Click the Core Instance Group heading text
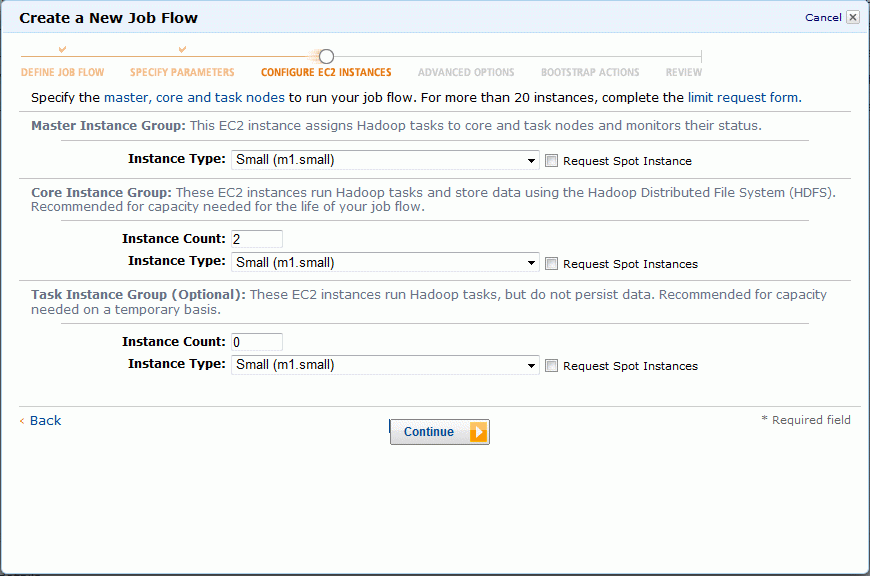Screen dimensions: 870x576 102,193
